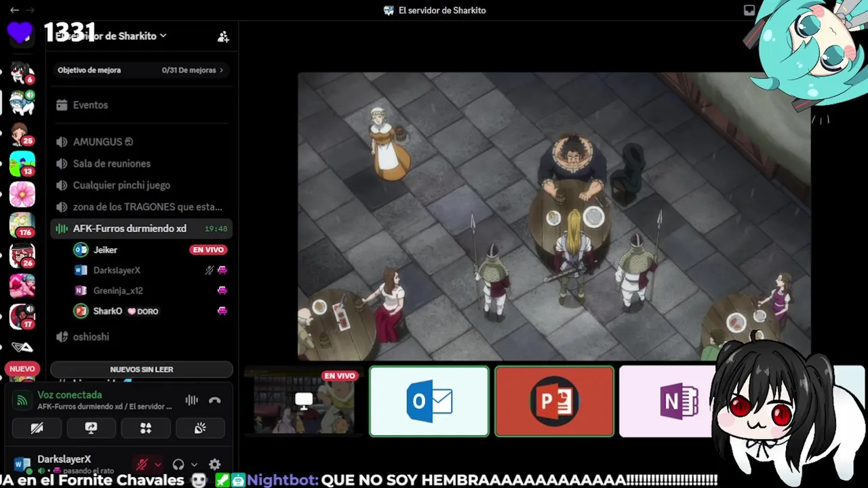This screenshot has width=868, height=488.
Task: Open the soundboard button
Action: pos(199,428)
